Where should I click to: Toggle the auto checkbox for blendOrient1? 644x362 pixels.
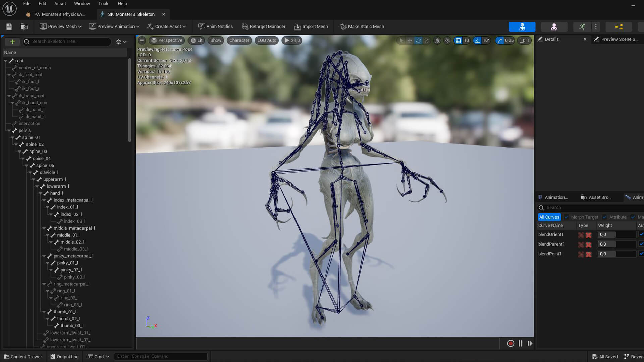[x=641, y=234]
